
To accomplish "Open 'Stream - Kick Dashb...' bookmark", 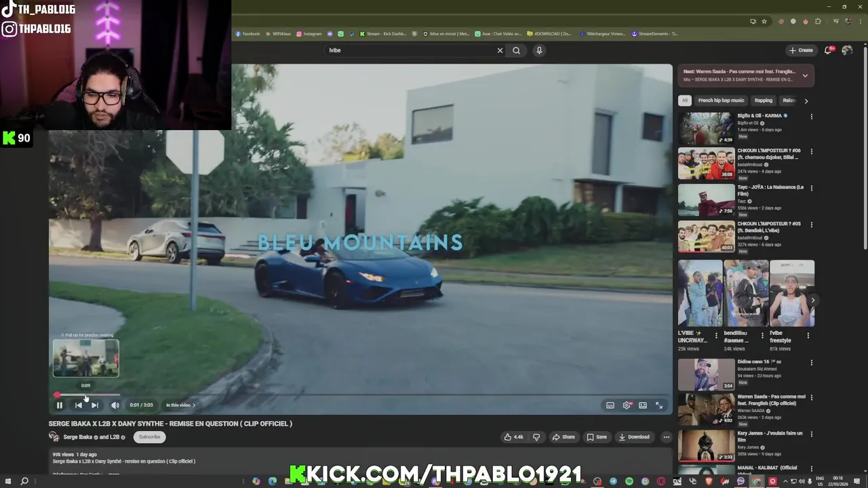I will point(383,33).
